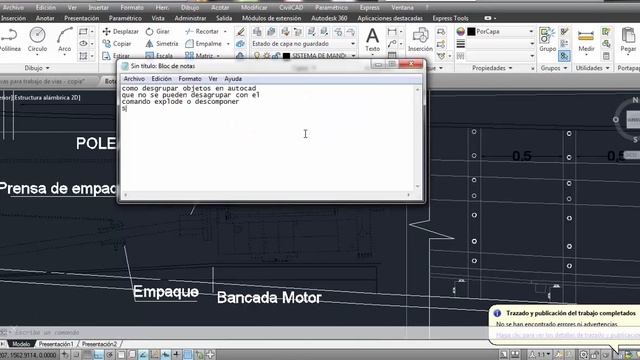
Task: Select the Girar rotate tool
Action: click(x=158, y=31)
